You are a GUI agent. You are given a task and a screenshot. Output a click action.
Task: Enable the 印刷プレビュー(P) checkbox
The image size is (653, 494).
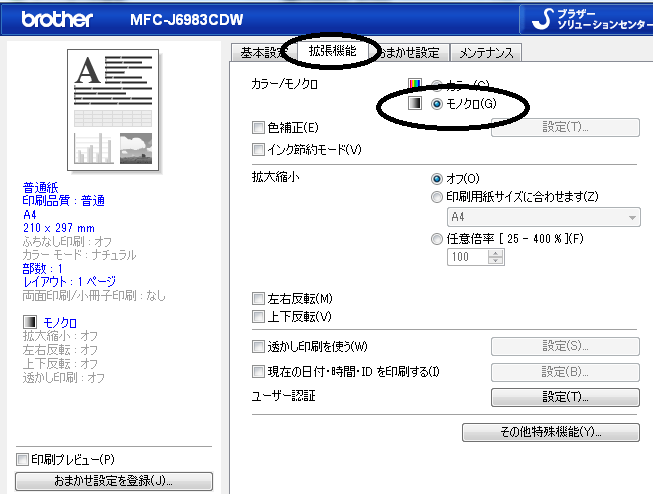point(22,459)
